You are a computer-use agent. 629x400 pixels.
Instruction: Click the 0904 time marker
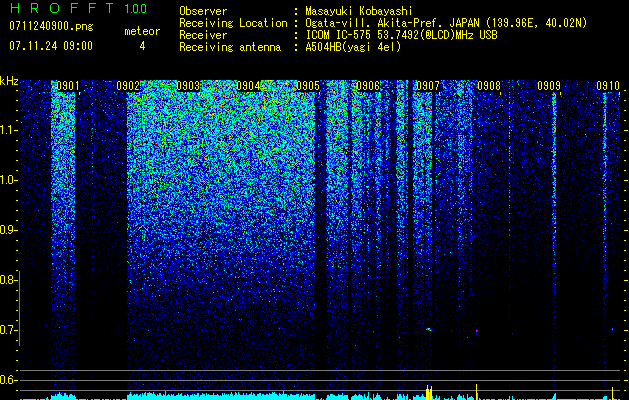point(248,86)
